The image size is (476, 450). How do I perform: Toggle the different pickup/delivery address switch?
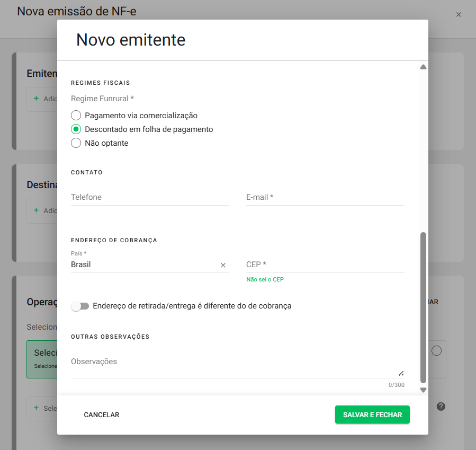(x=80, y=306)
